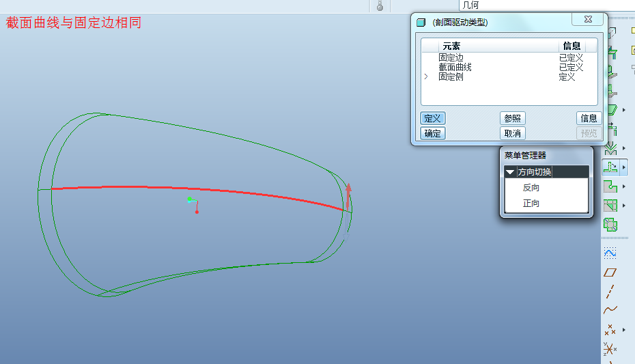Create a datum curve with wavy-line icon
Image resolution: width=635 pixels, height=364 pixels.
click(x=610, y=310)
